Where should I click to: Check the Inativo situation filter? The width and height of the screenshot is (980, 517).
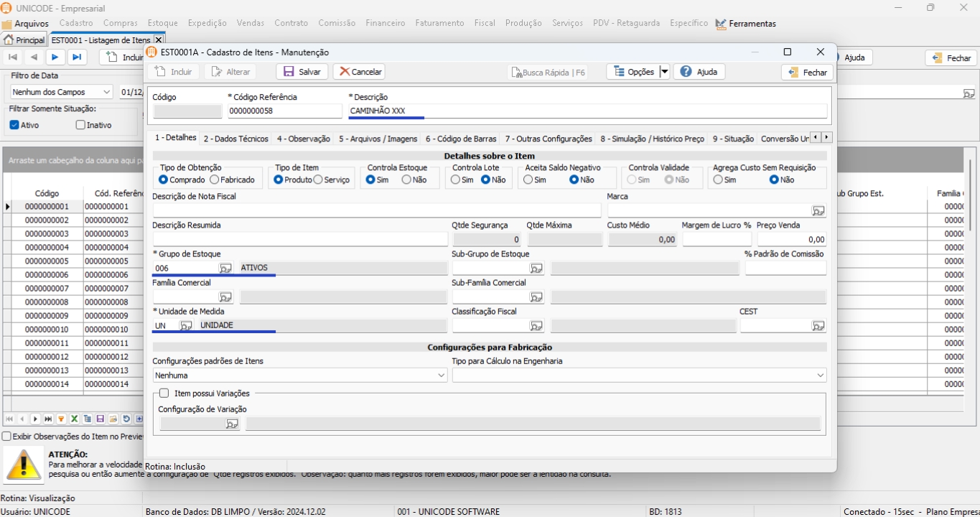[80, 125]
